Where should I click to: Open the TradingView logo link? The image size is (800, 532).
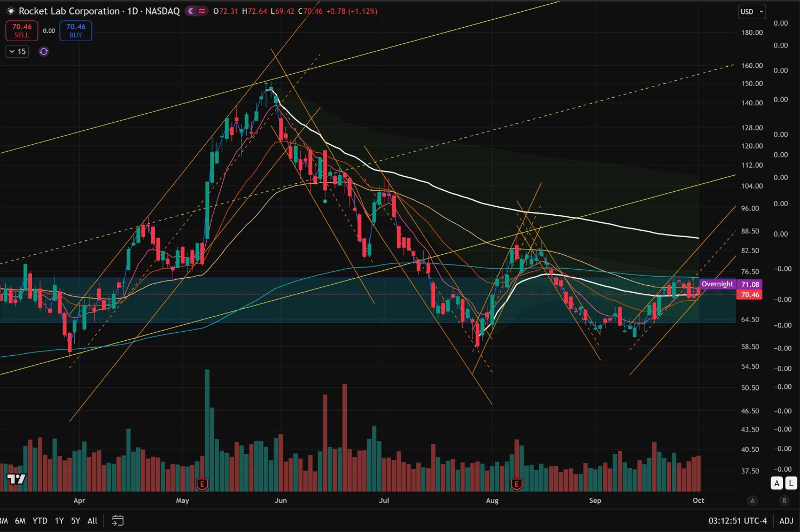[16, 479]
